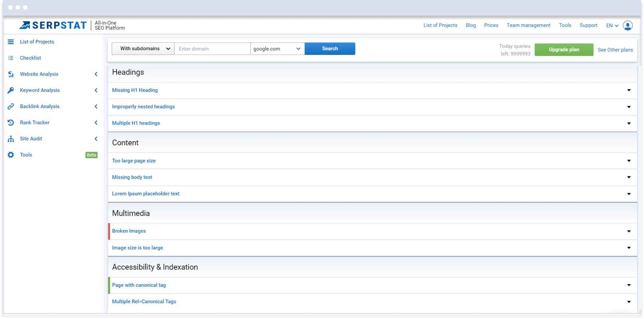
Task: Expand Improperly nested headings row arrow
Action: pyautogui.click(x=629, y=107)
